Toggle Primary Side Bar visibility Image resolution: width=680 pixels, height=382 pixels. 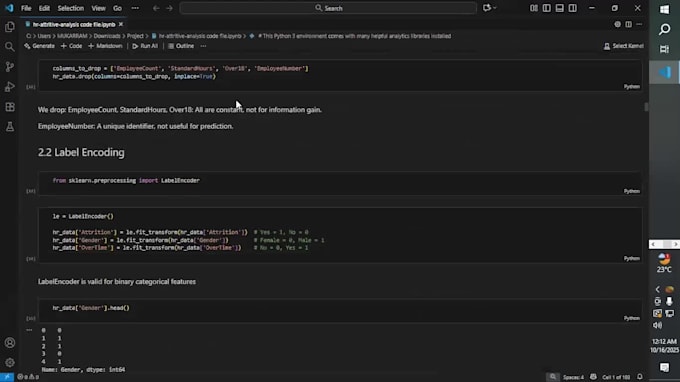tap(547, 8)
